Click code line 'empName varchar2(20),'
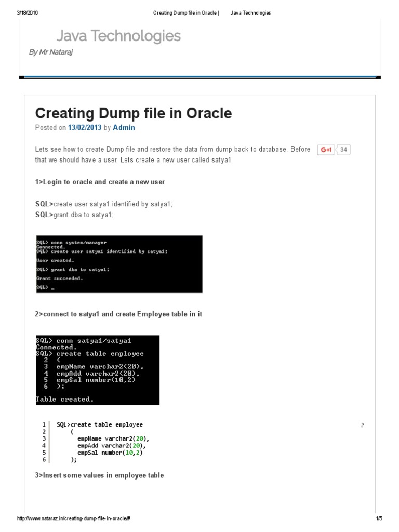The image size is (399, 532). pyautogui.click(x=113, y=438)
